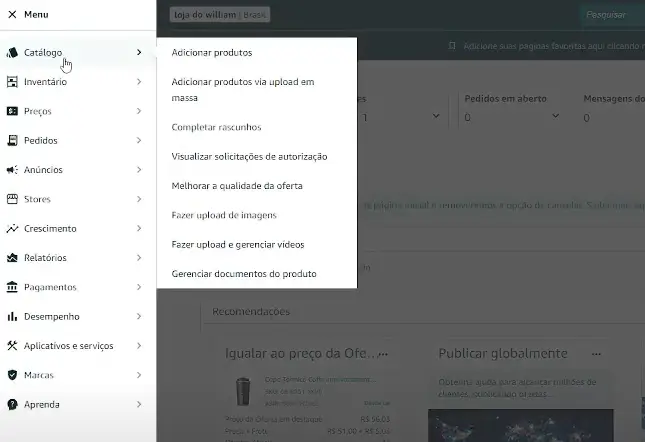This screenshot has height=442, width=645.
Task: Click the Recomendações heading
Action: pos(251,312)
